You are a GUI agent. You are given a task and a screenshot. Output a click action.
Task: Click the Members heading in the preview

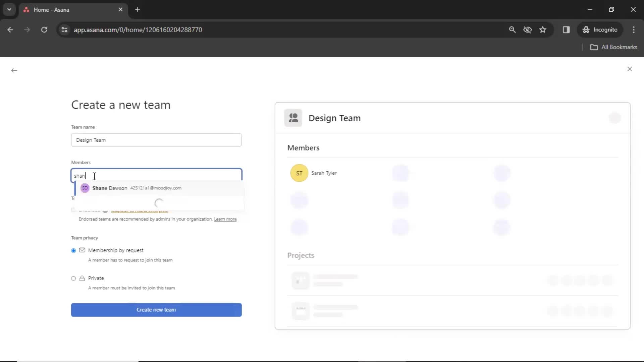point(303,148)
